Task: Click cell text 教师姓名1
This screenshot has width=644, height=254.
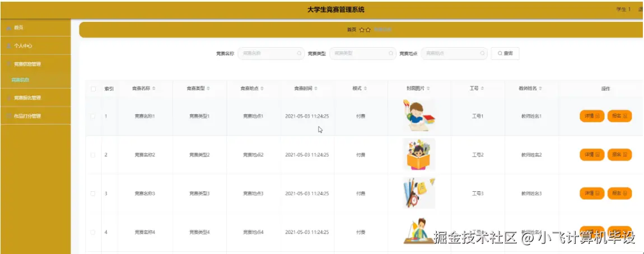Action: [531, 116]
